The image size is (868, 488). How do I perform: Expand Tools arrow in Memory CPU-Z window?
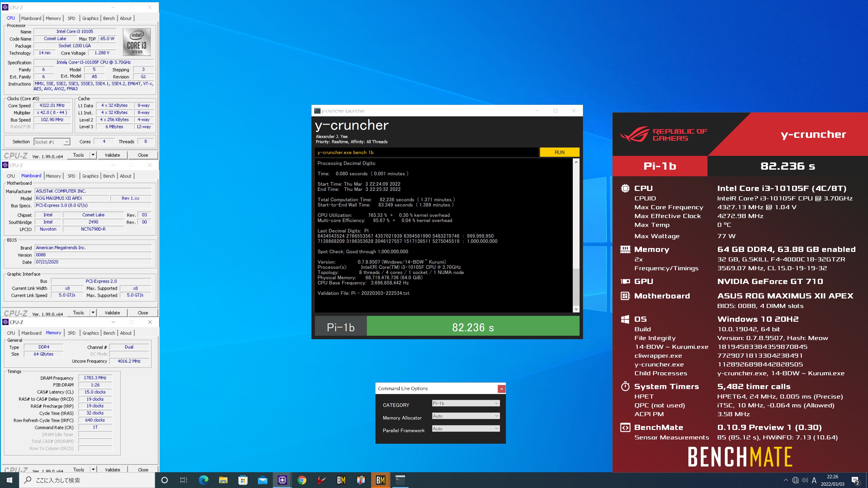click(x=93, y=469)
